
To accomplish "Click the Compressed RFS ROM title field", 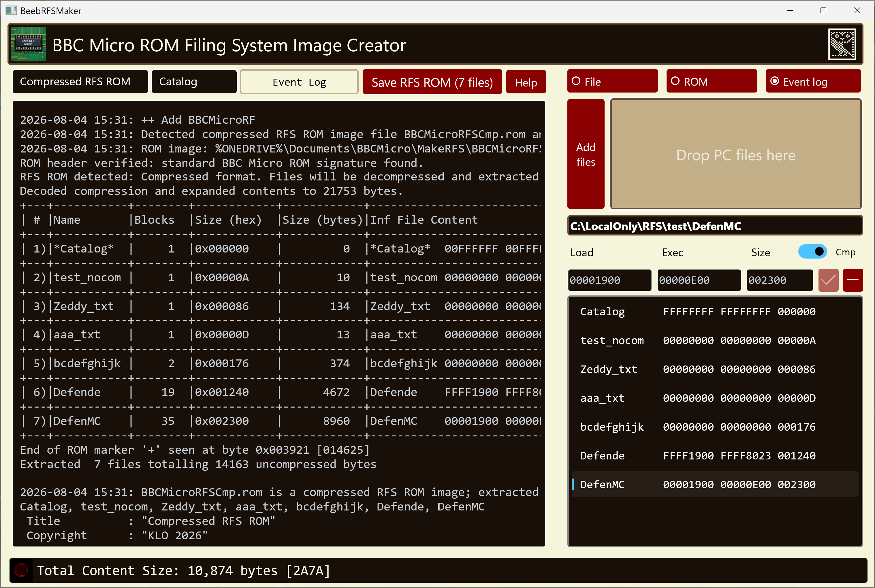I will point(80,82).
